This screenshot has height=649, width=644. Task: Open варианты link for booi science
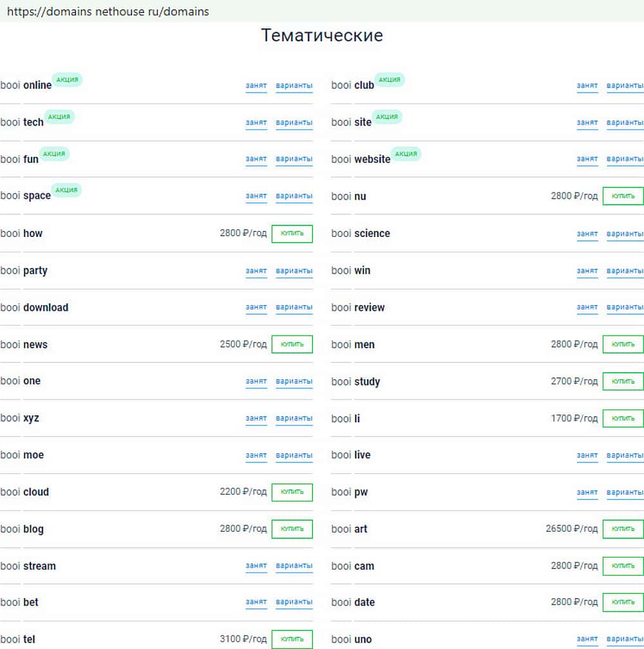[x=625, y=234]
